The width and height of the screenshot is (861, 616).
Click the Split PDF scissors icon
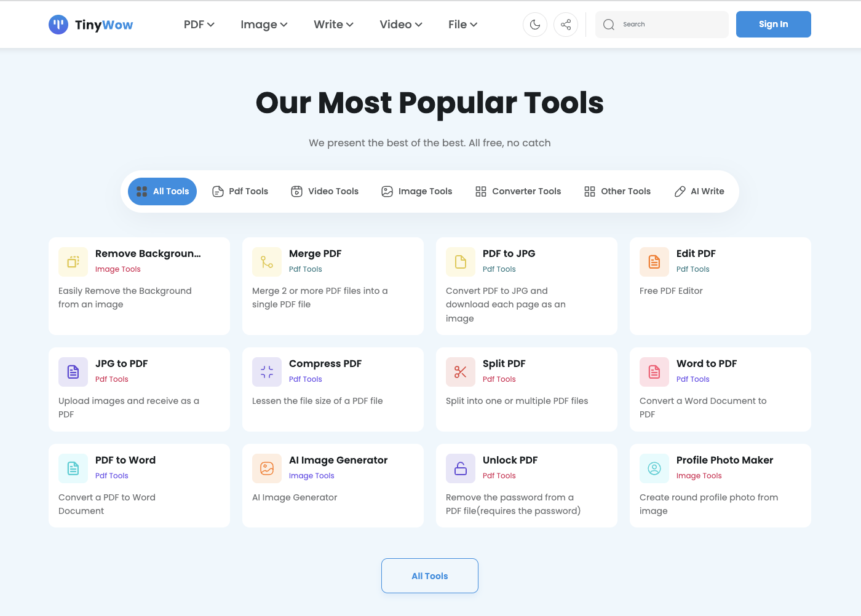(x=461, y=372)
